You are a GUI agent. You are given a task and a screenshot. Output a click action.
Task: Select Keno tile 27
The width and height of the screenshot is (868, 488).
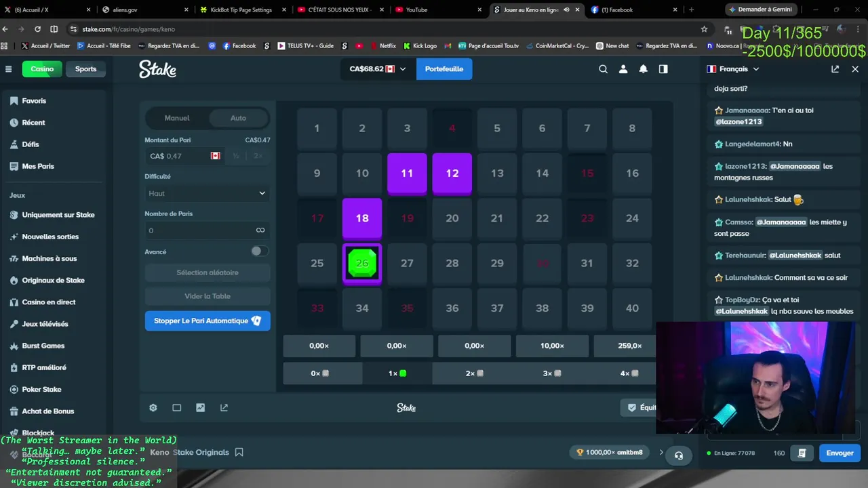tap(407, 263)
